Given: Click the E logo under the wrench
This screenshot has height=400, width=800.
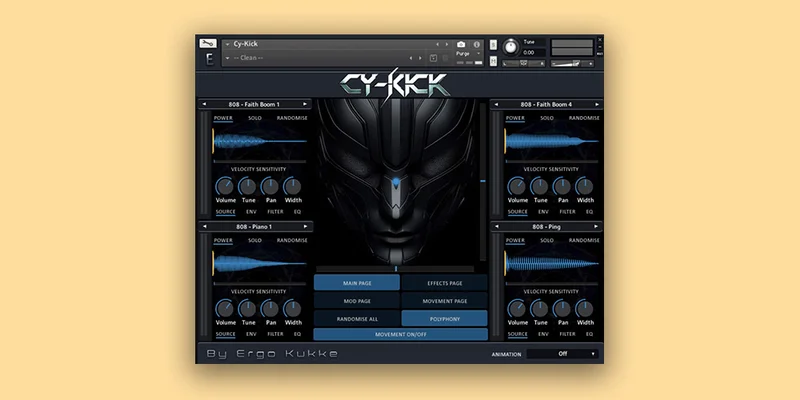Looking at the screenshot, I should (209, 59).
